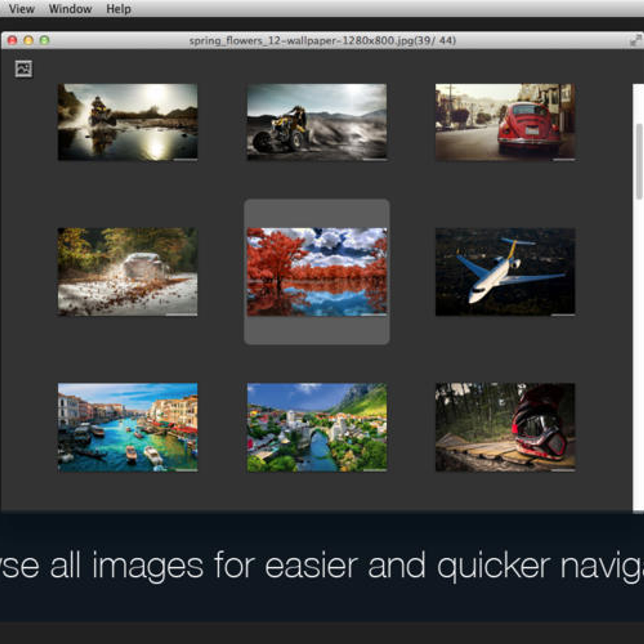Minimize window with yellow button
This screenshot has height=644, width=644.
coord(29,40)
